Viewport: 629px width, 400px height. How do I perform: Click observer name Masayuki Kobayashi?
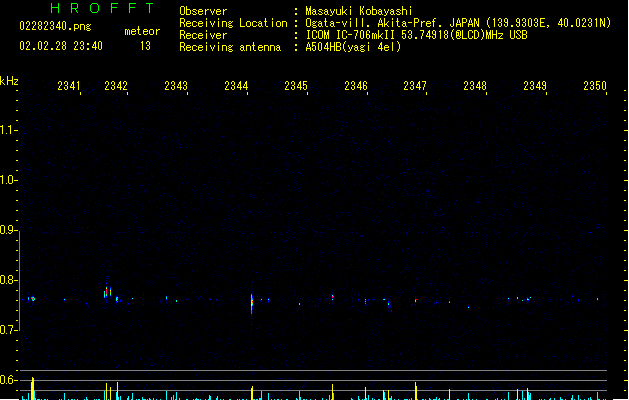tap(359, 11)
